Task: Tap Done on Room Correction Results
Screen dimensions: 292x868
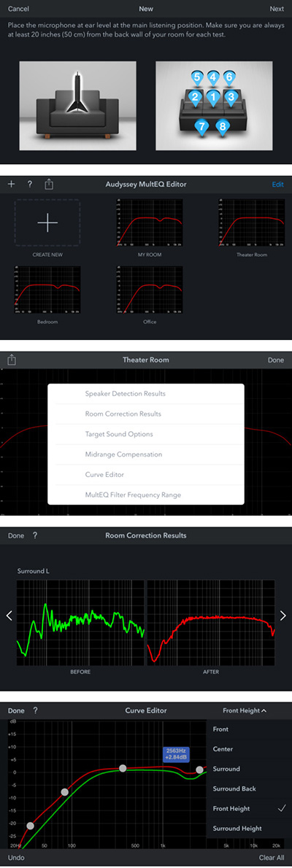Action: (x=16, y=536)
